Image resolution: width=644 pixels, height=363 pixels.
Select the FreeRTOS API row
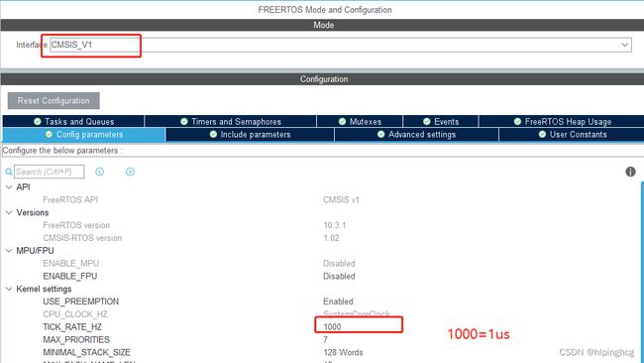(x=70, y=199)
